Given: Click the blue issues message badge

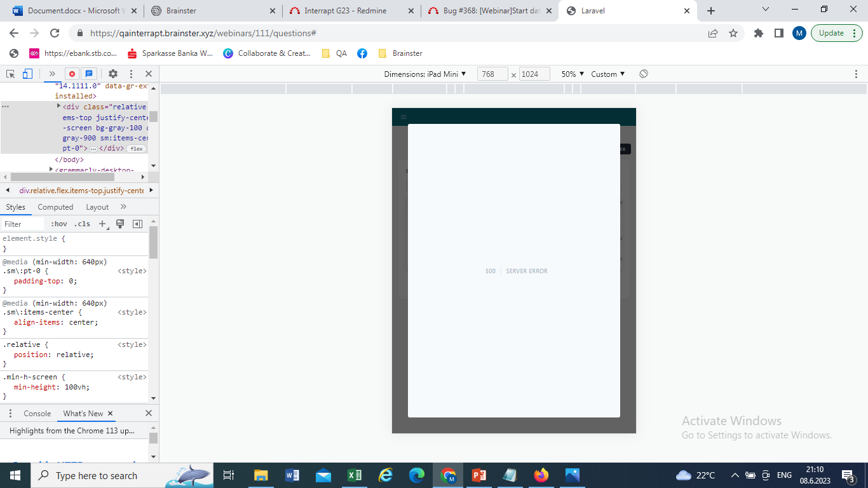Looking at the screenshot, I should (89, 74).
